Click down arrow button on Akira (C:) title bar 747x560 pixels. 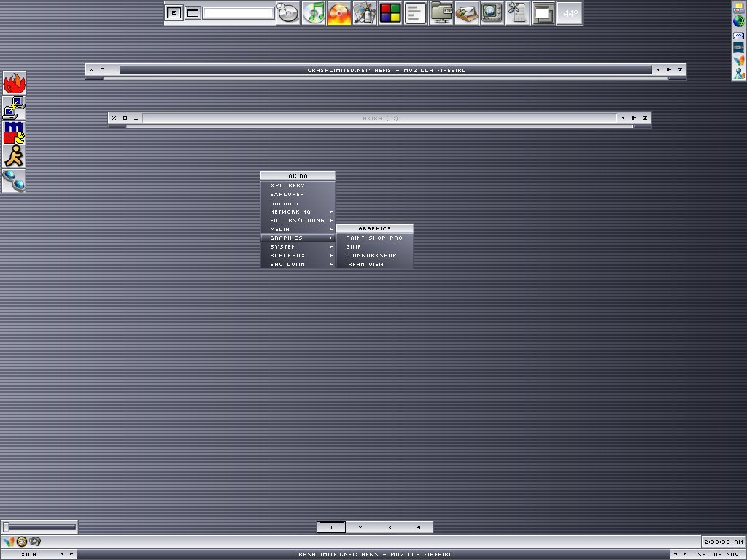[x=623, y=117]
